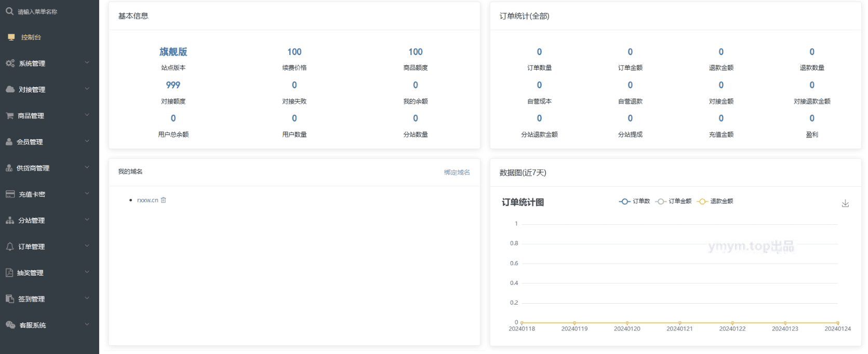Click the 签到管理 copy icon
The width and height of the screenshot is (868, 354).
pos(10,299)
